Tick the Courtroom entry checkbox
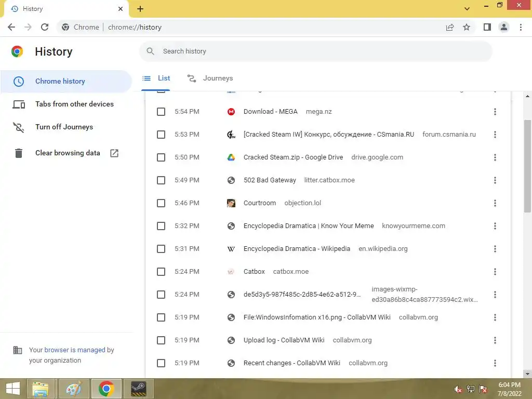 pyautogui.click(x=161, y=203)
